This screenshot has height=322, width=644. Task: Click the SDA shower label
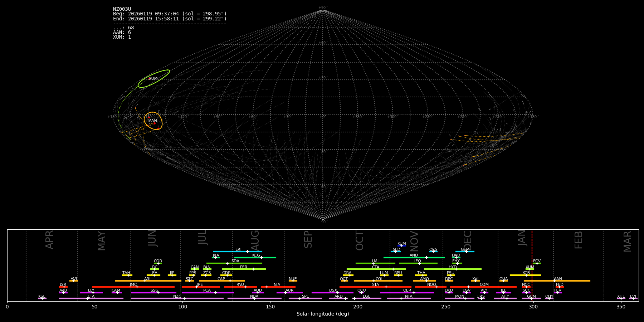[235, 261]
